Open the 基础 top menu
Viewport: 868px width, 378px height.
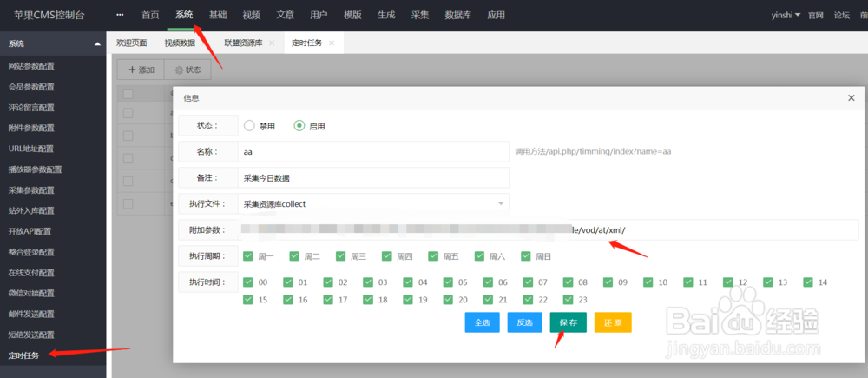[218, 16]
